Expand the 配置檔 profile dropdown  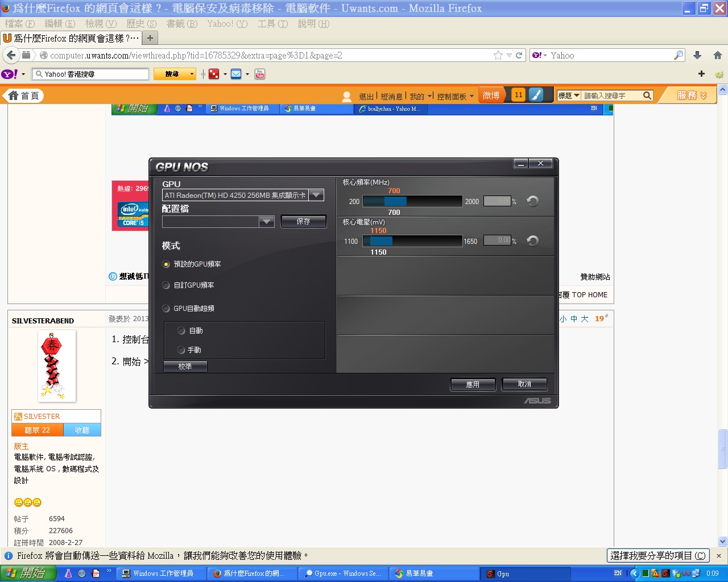[x=266, y=222]
